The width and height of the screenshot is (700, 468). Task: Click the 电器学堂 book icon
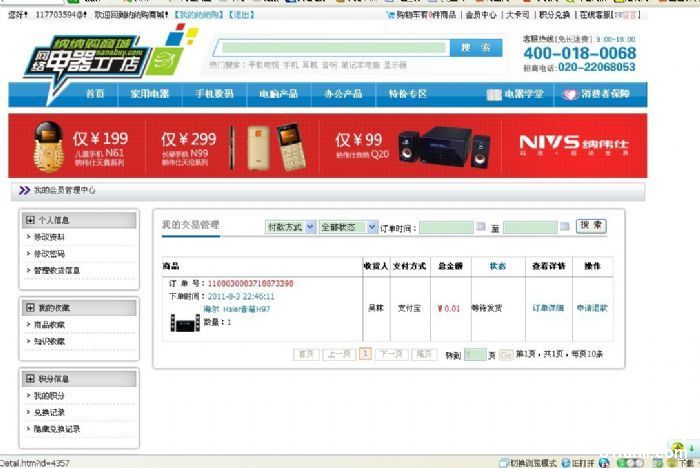click(x=493, y=94)
